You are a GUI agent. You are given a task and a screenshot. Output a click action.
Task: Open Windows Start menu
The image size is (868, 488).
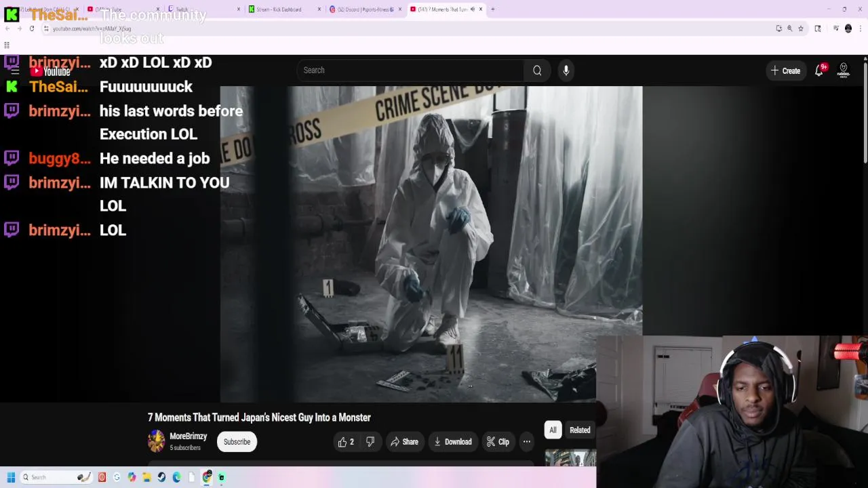click(11, 477)
